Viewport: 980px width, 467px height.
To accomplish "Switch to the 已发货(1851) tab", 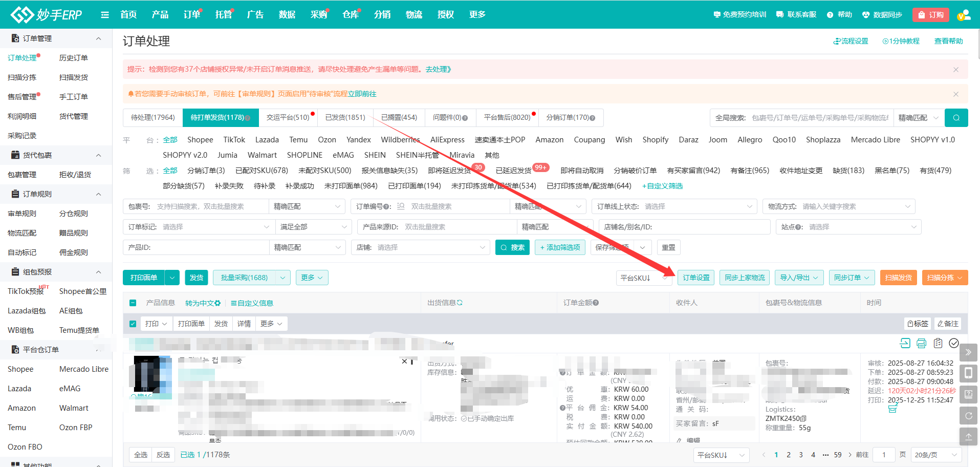I will click(x=345, y=118).
